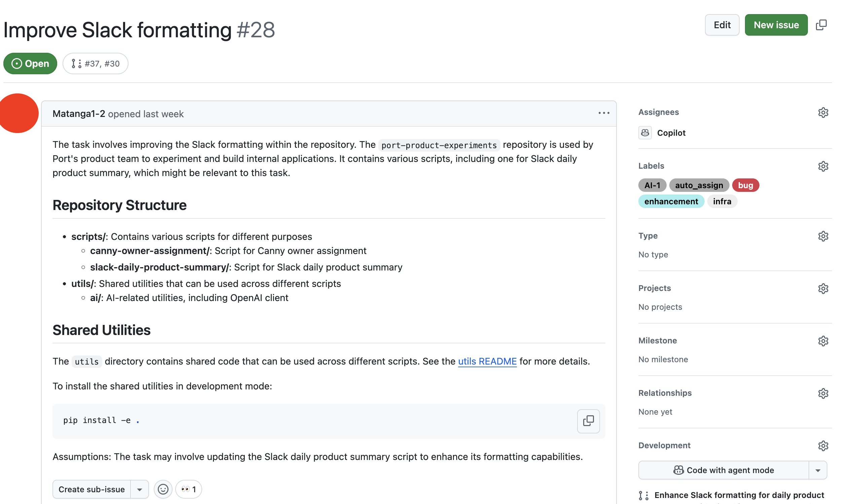The width and height of the screenshot is (859, 504).
Task: Click the green New issue button
Action: (x=776, y=25)
